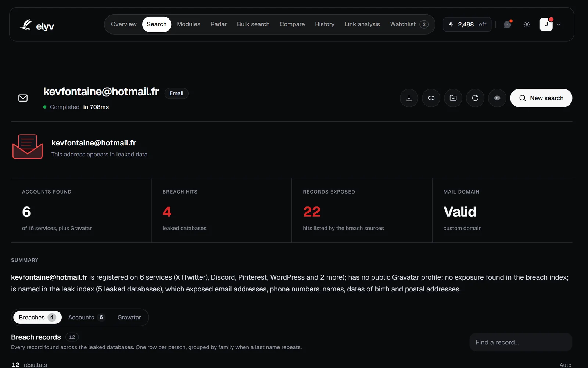This screenshot has height=368, width=588.
Task: Click the "in 708ms" timing text
Action: (x=96, y=107)
